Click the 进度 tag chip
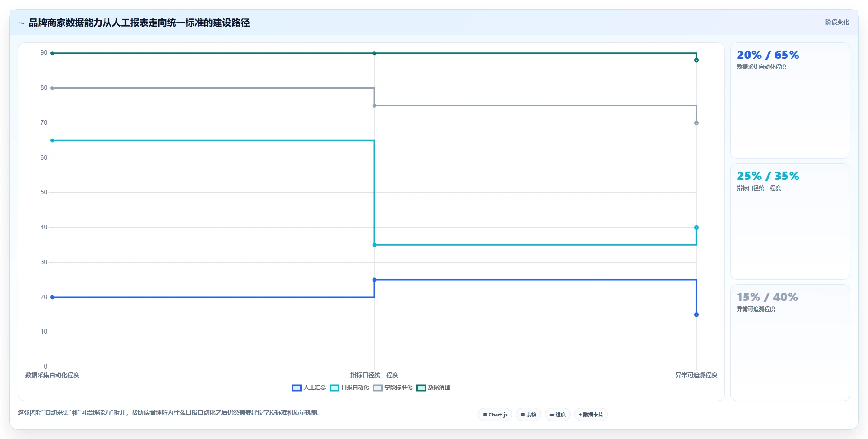 557,415
